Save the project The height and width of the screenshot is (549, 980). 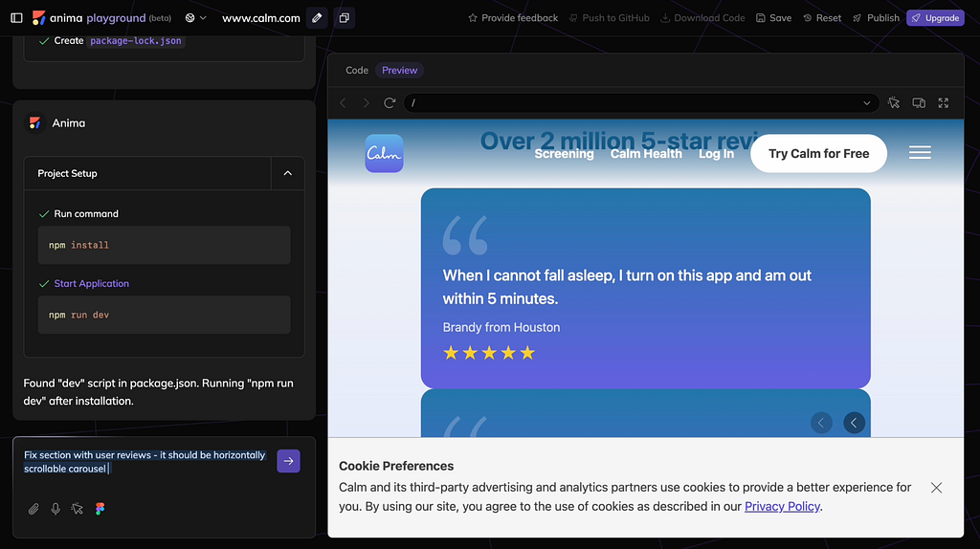pyautogui.click(x=773, y=18)
